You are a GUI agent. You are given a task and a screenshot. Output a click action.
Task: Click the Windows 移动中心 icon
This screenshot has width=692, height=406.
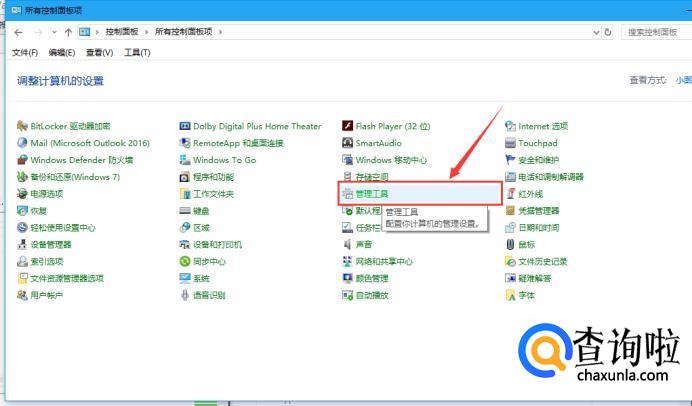coord(348,160)
